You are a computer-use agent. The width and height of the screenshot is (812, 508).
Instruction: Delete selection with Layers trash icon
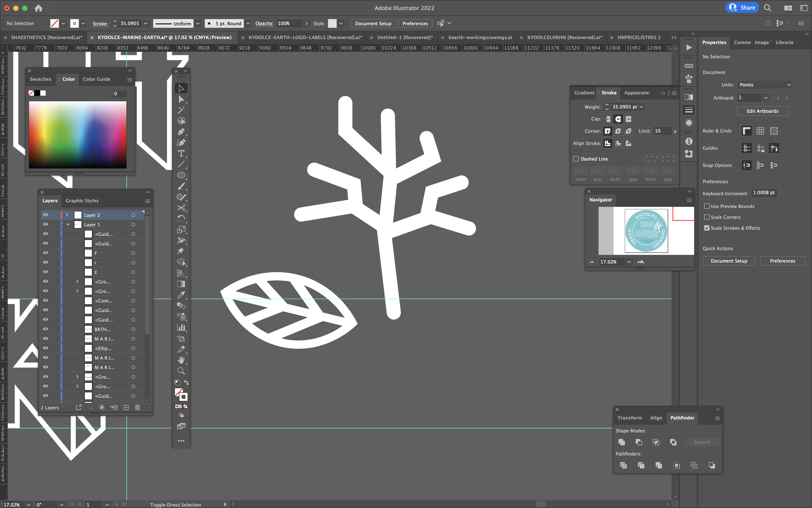[x=137, y=408]
